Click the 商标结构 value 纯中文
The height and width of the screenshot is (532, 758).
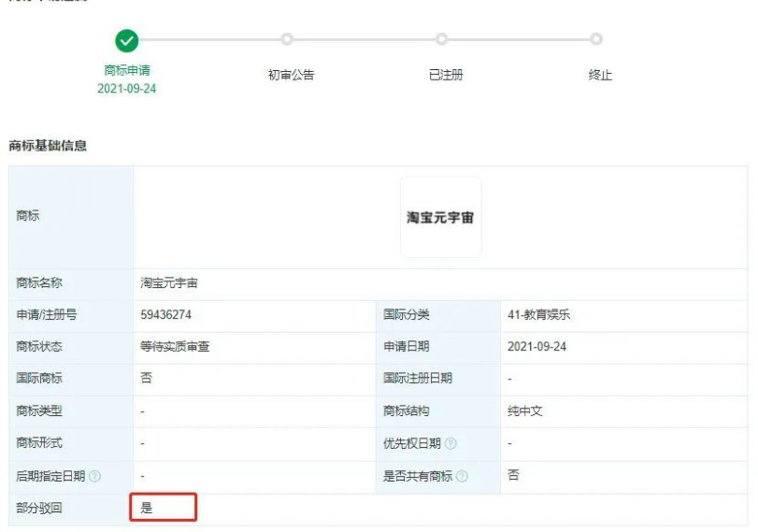[x=524, y=411]
